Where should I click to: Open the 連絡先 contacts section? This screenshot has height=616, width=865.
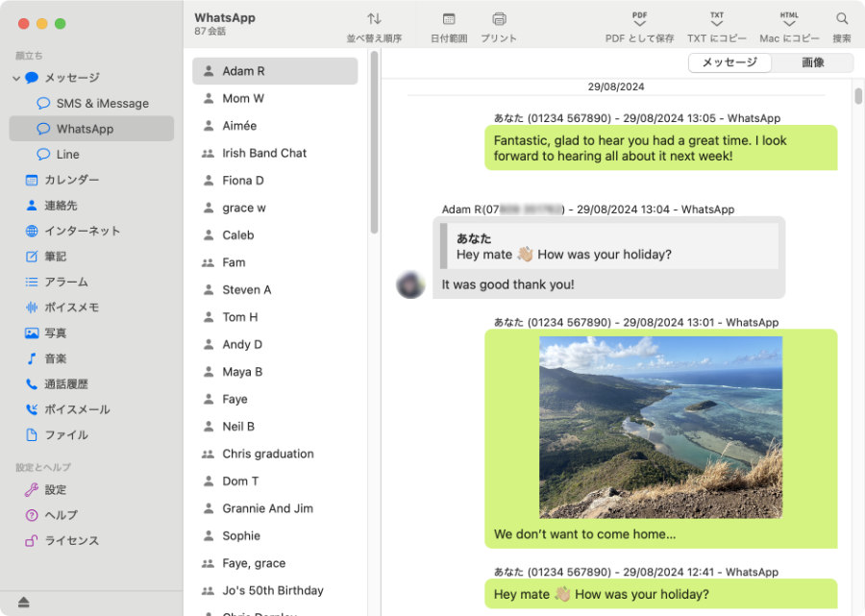pyautogui.click(x=92, y=205)
